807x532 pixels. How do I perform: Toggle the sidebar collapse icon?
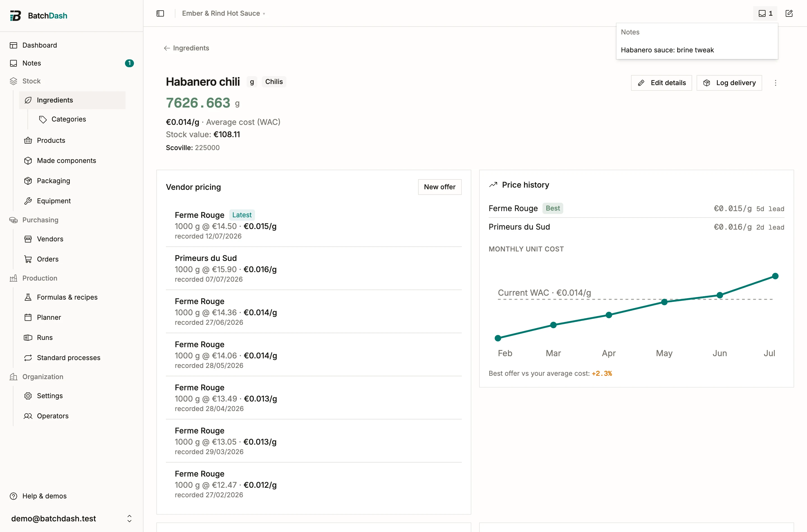(x=160, y=13)
